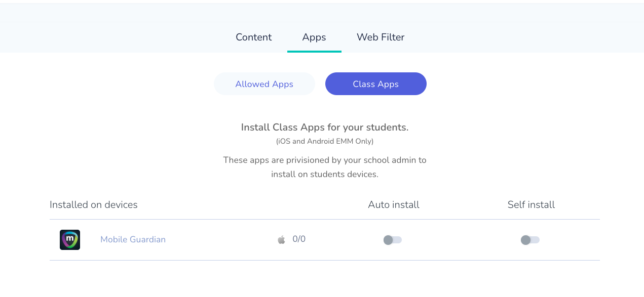Click the Mobile Guardian app icon
644x297 pixels.
pyautogui.click(x=70, y=240)
